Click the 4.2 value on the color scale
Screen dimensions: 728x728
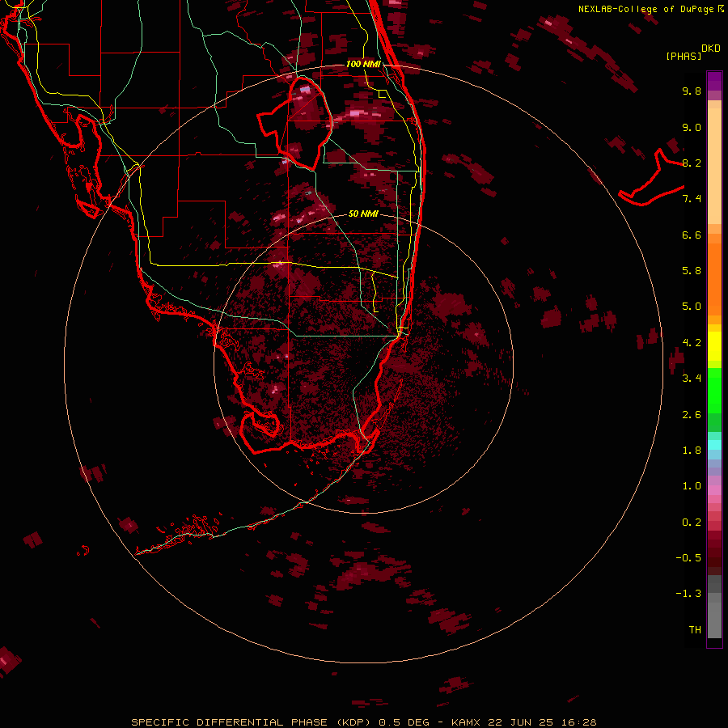tap(692, 343)
